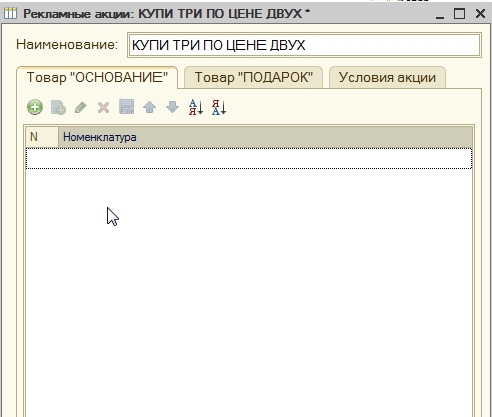The height and width of the screenshot is (417, 492).
Task: Move row up with arrow icon
Action: pos(149,107)
